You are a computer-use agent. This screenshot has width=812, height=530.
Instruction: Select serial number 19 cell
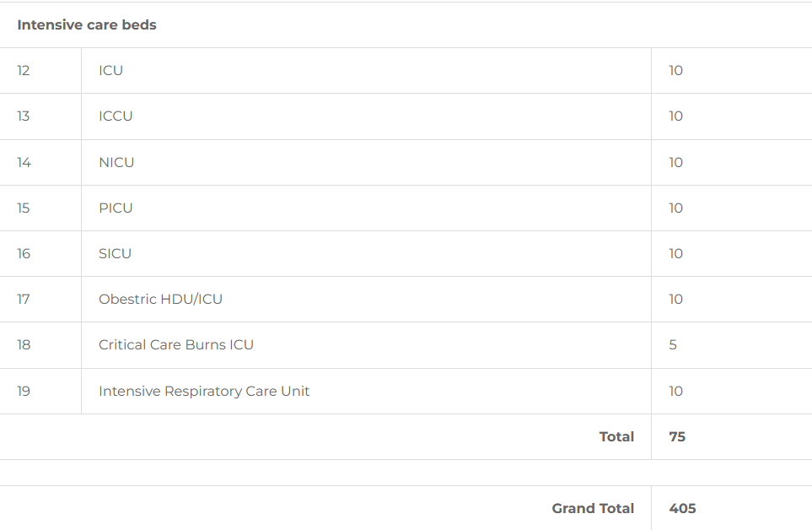click(24, 391)
